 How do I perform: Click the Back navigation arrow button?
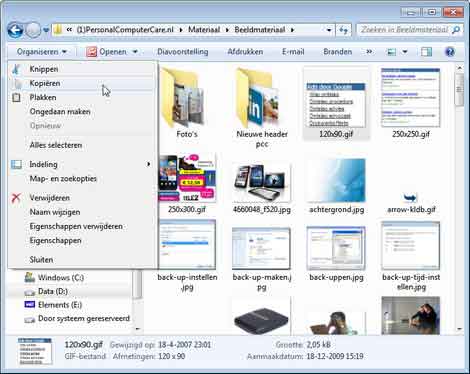[x=15, y=30]
